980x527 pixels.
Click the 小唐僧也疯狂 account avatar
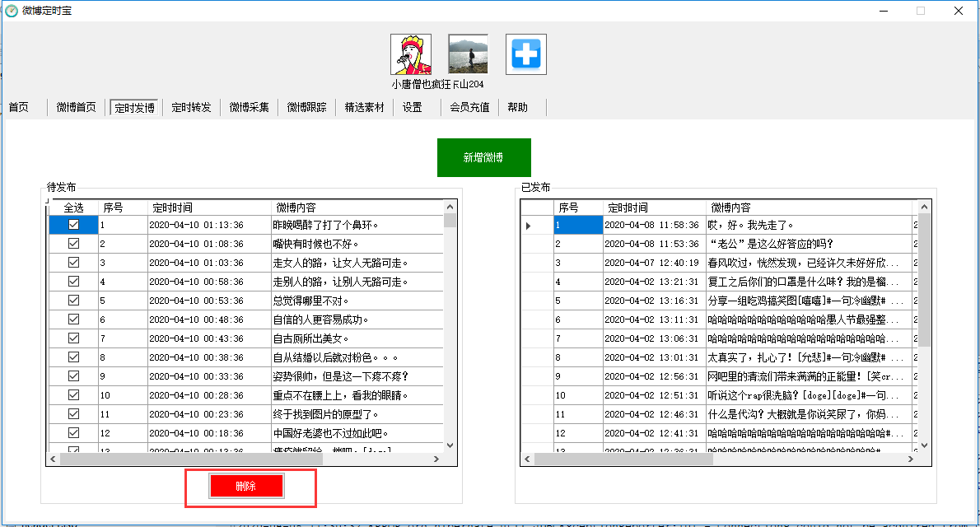pos(410,55)
